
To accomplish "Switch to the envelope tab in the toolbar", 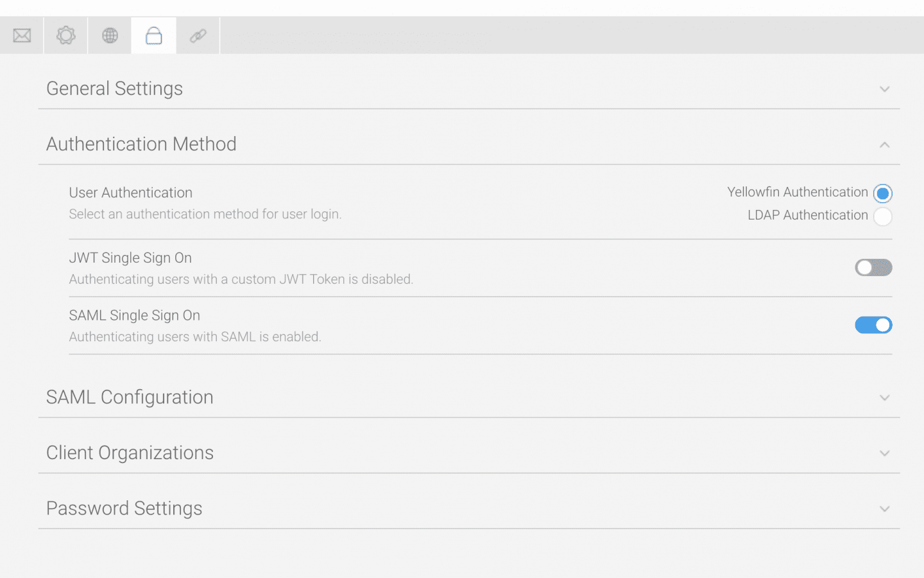I will coord(21,35).
